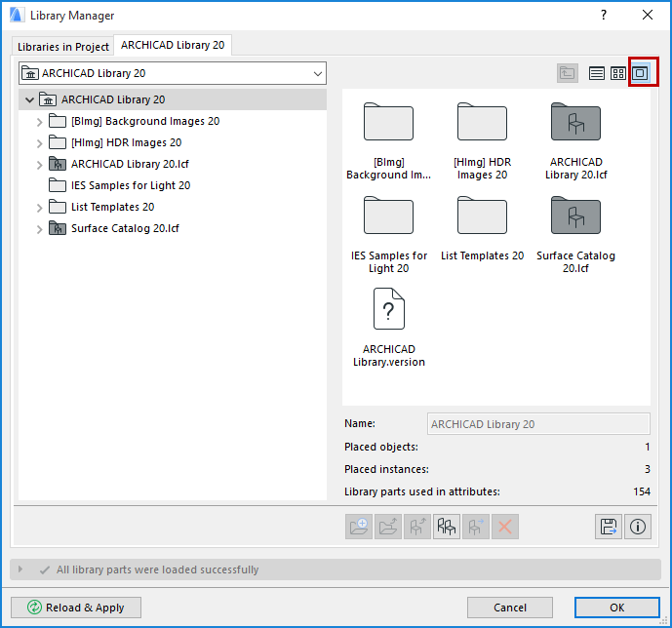This screenshot has width=672, height=628.
Task: Expand Surface Catalog 20.lcf tree node
Action: 39,229
